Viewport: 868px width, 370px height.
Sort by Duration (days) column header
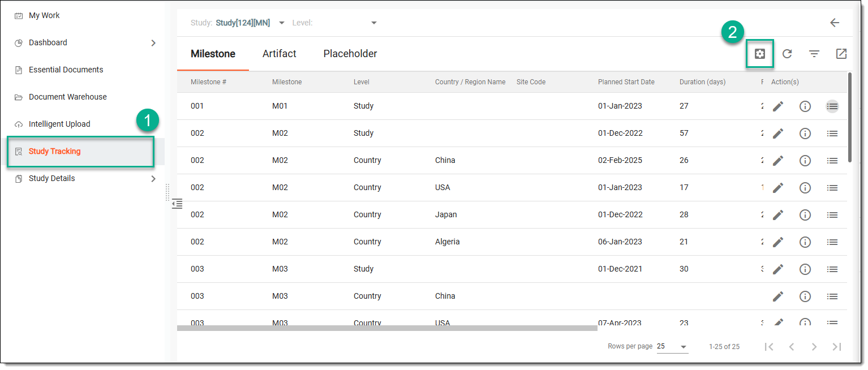pyautogui.click(x=702, y=82)
